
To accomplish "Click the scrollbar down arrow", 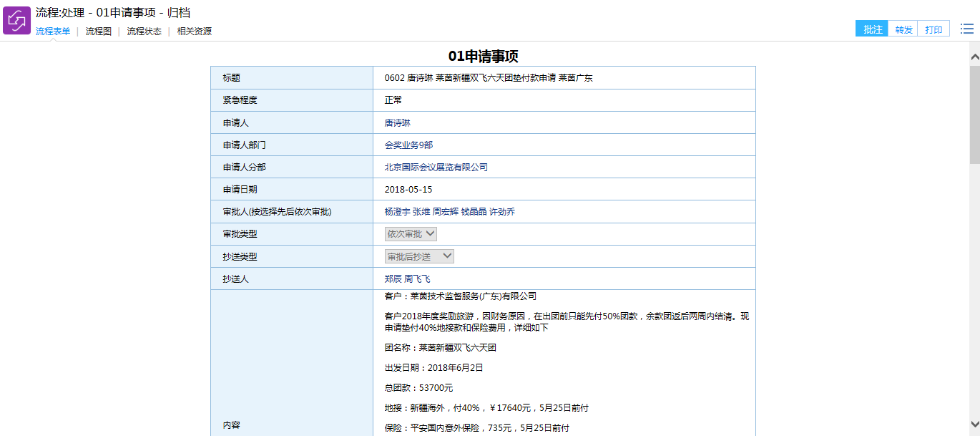I will (974, 423).
